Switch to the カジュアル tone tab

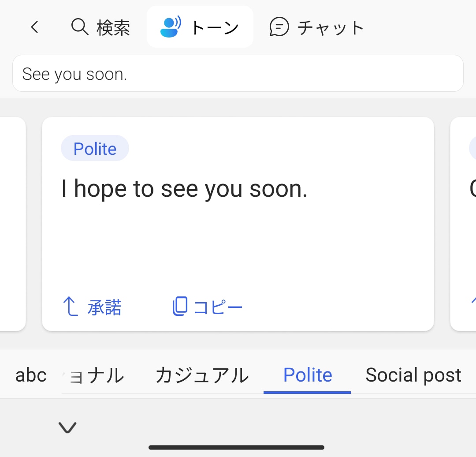[202, 375]
